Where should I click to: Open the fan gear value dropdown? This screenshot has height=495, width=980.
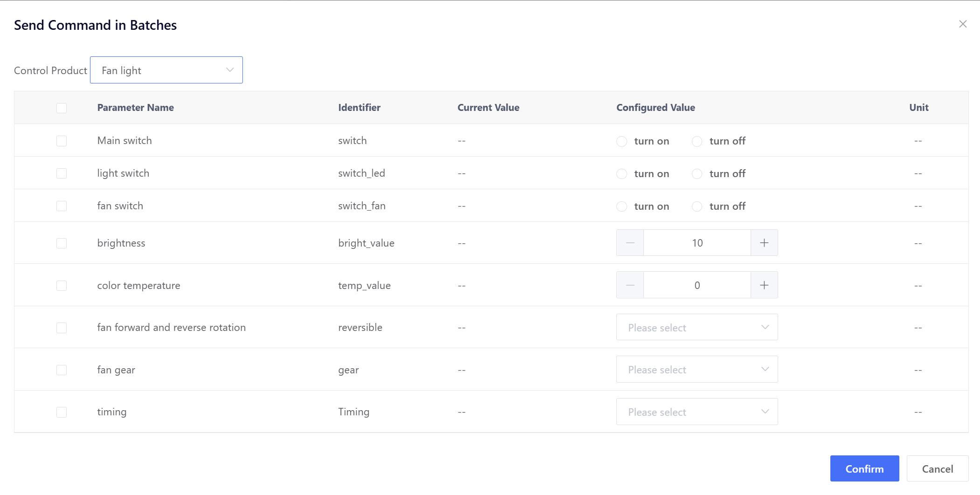click(697, 370)
